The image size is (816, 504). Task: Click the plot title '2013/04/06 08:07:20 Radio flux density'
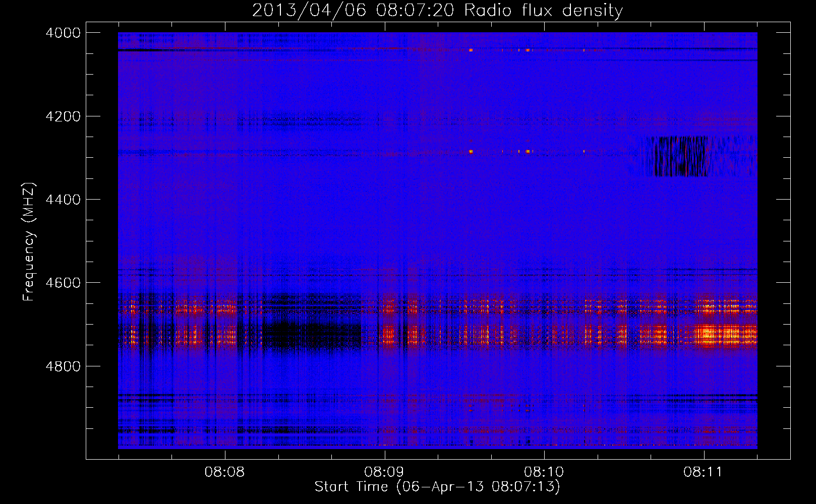pos(437,10)
